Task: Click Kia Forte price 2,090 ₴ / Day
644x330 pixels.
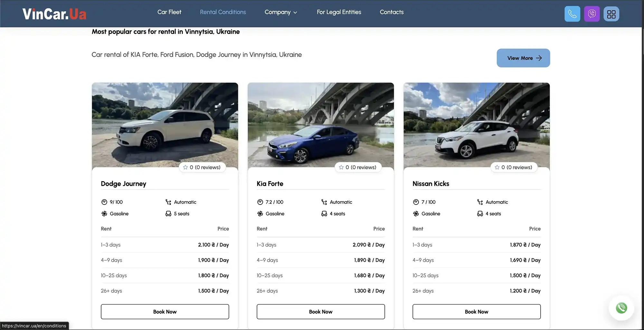Action: point(369,245)
